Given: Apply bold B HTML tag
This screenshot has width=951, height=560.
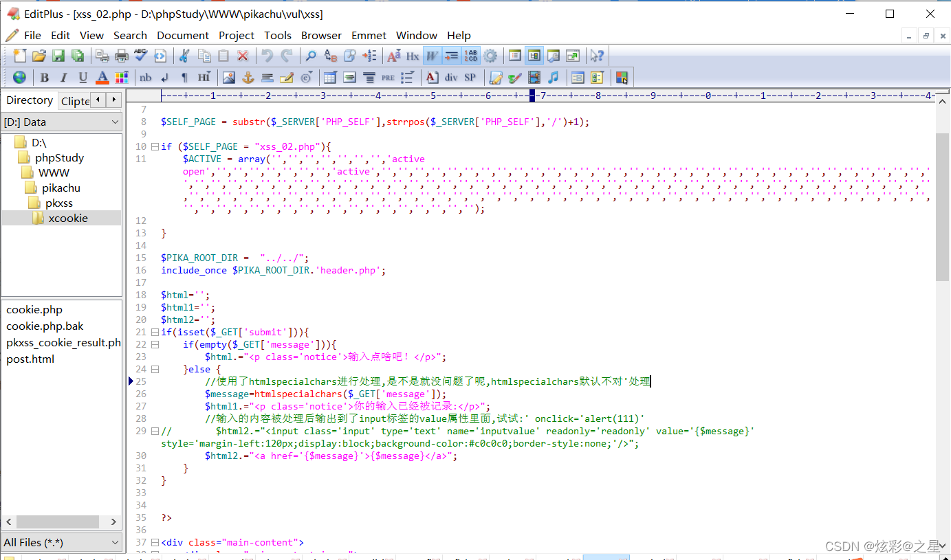Looking at the screenshot, I should [x=45, y=77].
